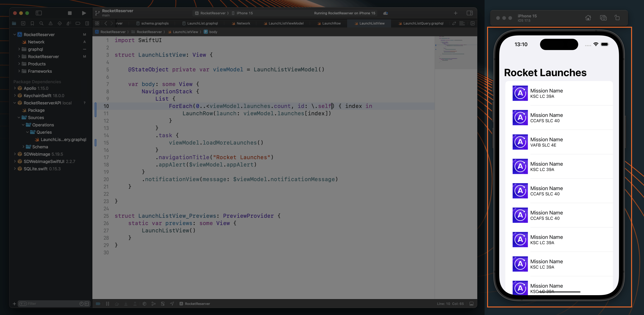
Task: Expand the Schema folder under Sources
Action: [x=23, y=147]
